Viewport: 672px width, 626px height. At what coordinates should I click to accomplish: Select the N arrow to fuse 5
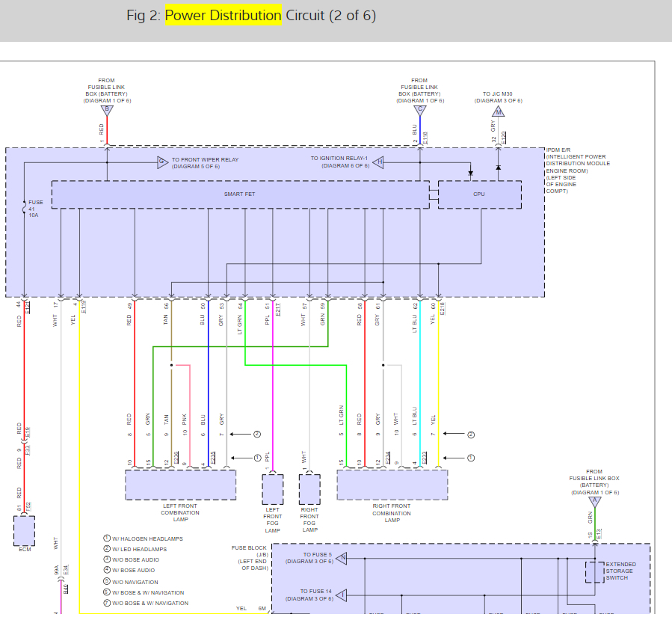(342, 558)
